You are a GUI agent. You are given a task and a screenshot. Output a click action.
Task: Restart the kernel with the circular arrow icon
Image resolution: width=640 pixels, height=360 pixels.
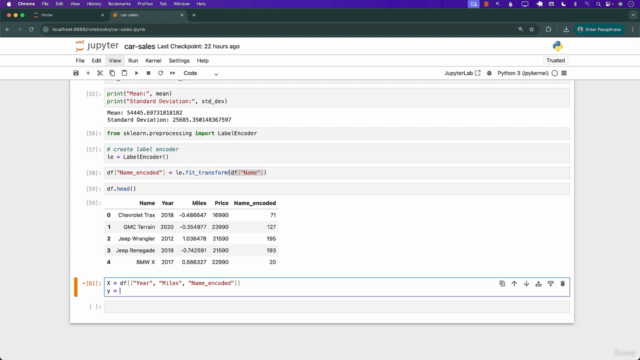click(x=160, y=73)
